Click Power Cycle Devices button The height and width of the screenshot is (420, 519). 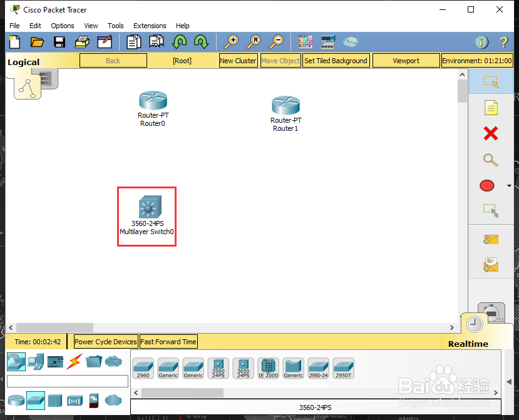click(x=106, y=342)
